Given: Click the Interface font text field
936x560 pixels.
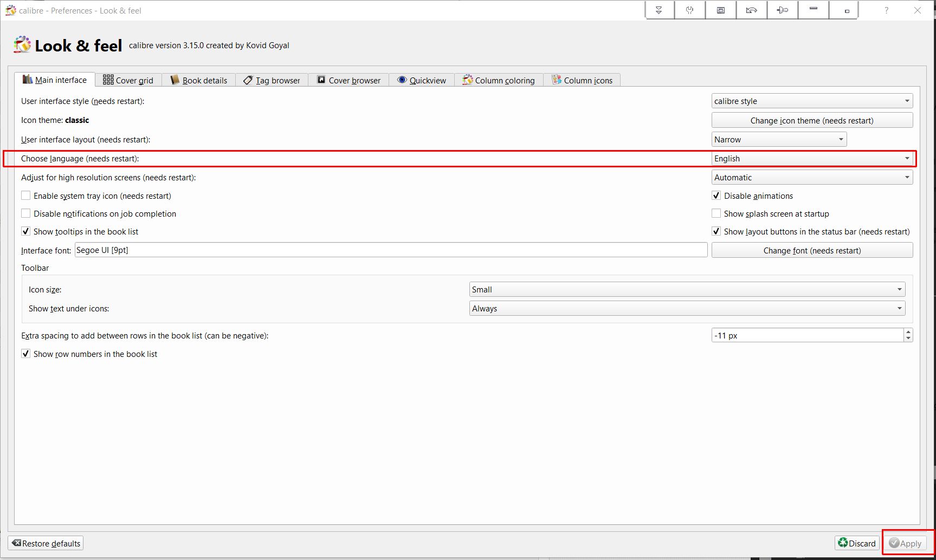Looking at the screenshot, I should (391, 250).
